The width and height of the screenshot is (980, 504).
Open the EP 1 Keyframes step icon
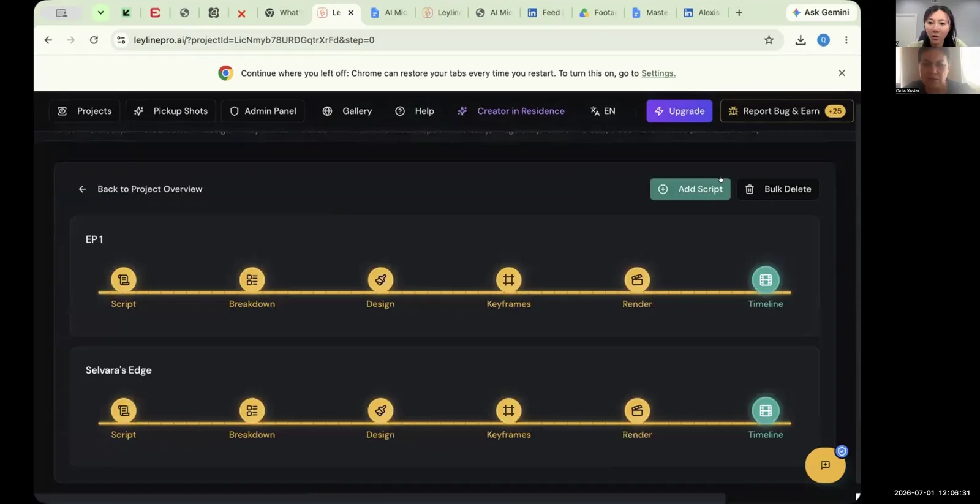point(508,280)
